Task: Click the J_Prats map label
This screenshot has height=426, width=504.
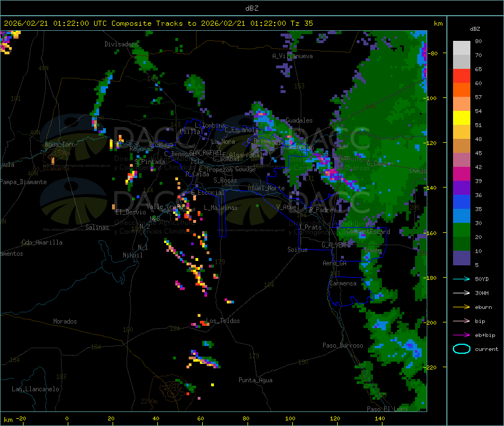Action: point(310,227)
